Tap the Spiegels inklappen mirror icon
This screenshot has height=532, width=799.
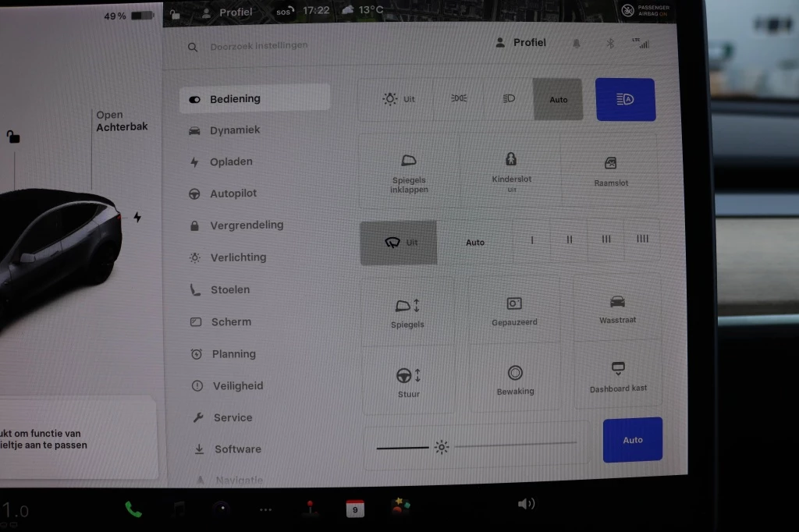tap(409, 161)
